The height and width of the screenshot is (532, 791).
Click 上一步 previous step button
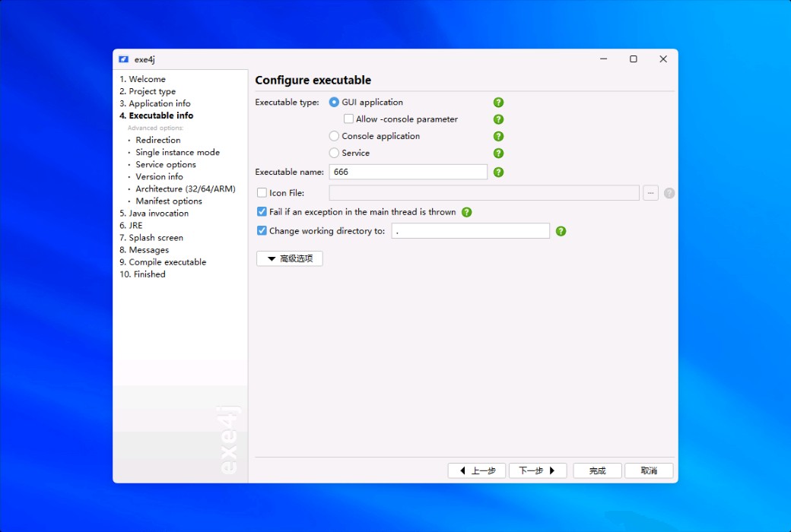pos(477,470)
